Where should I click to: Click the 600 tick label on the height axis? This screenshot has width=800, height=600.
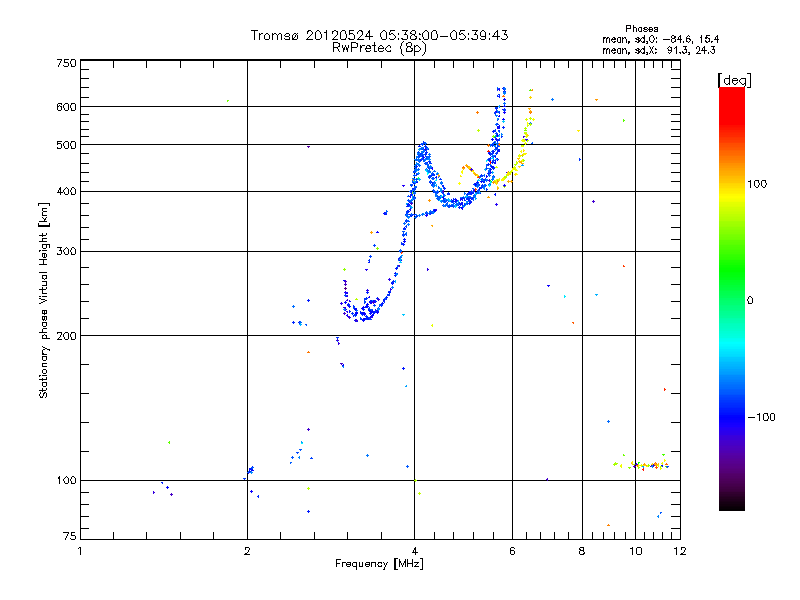[x=66, y=107]
